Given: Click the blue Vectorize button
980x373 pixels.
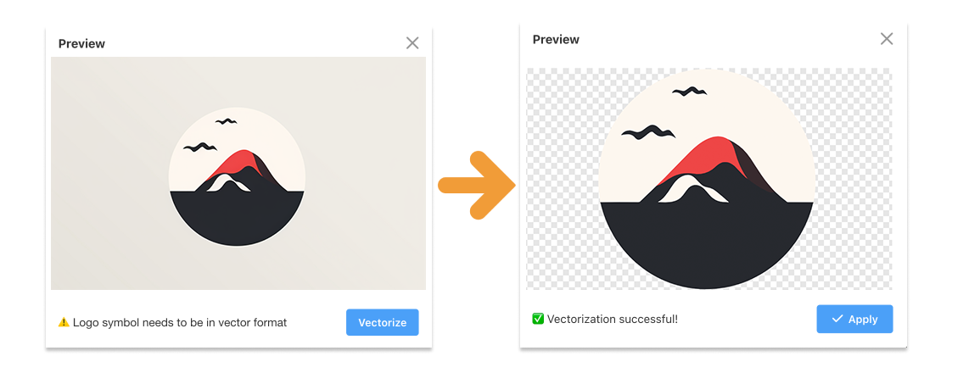Looking at the screenshot, I should 382,322.
